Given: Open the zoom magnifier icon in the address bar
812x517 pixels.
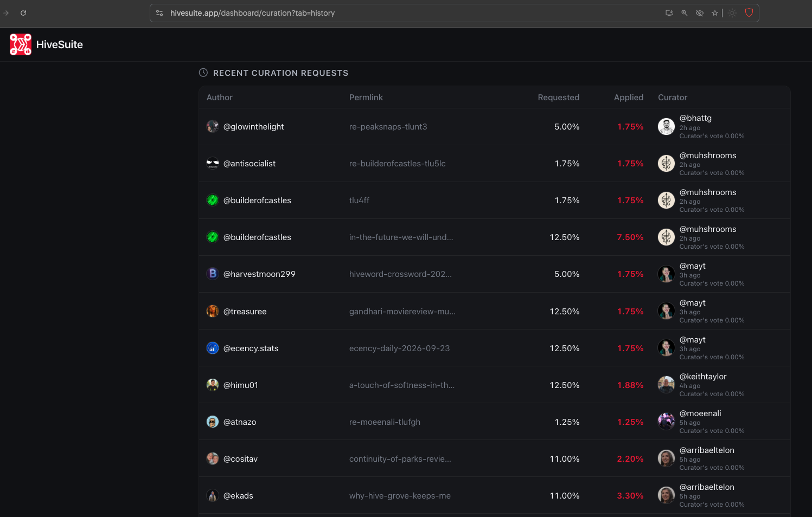Looking at the screenshot, I should coord(685,13).
